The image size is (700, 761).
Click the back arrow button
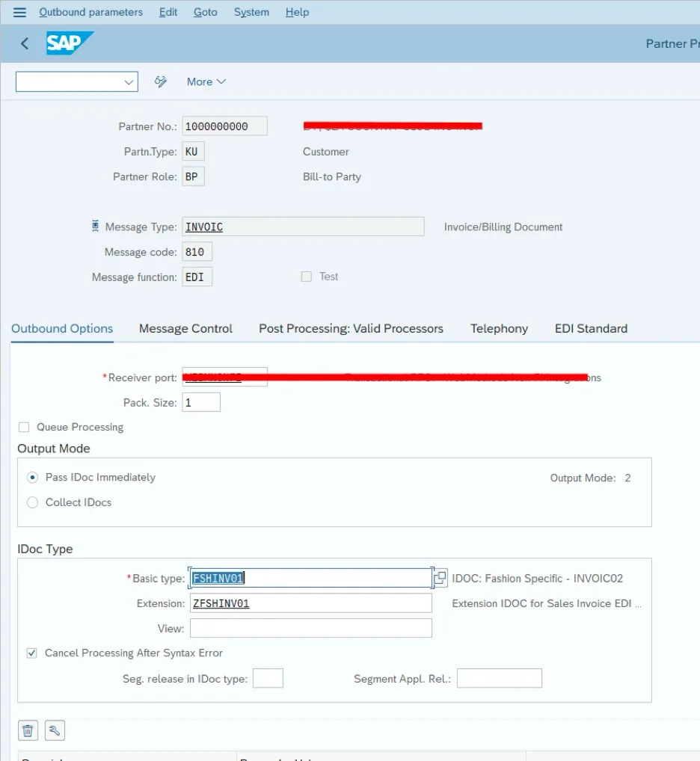click(25, 43)
